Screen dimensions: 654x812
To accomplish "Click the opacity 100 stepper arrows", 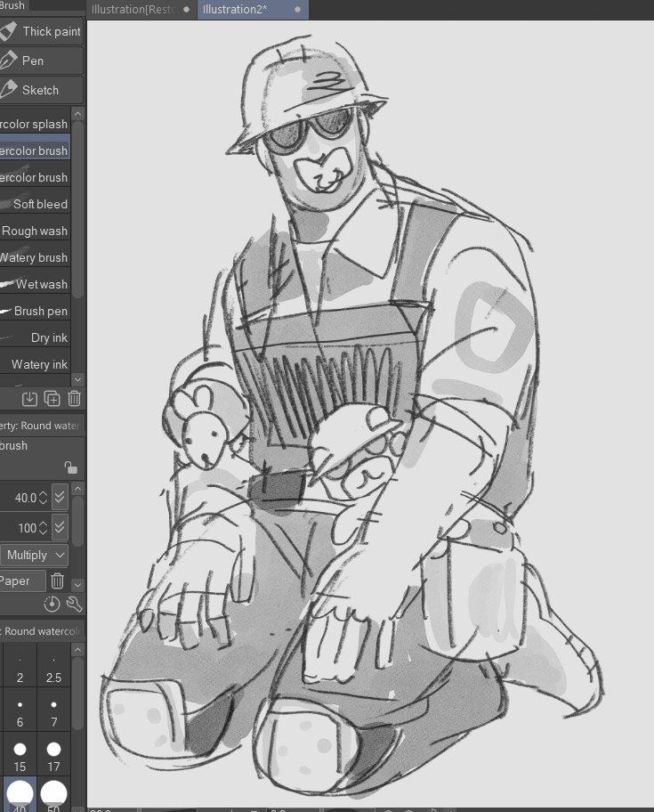I will click(x=44, y=528).
